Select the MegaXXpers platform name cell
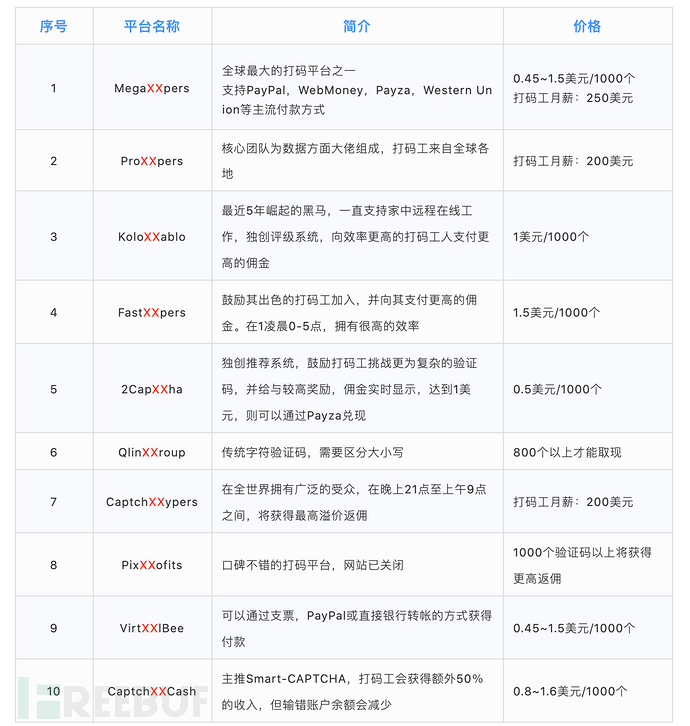This screenshot has height=726, width=690. pyautogui.click(x=152, y=88)
